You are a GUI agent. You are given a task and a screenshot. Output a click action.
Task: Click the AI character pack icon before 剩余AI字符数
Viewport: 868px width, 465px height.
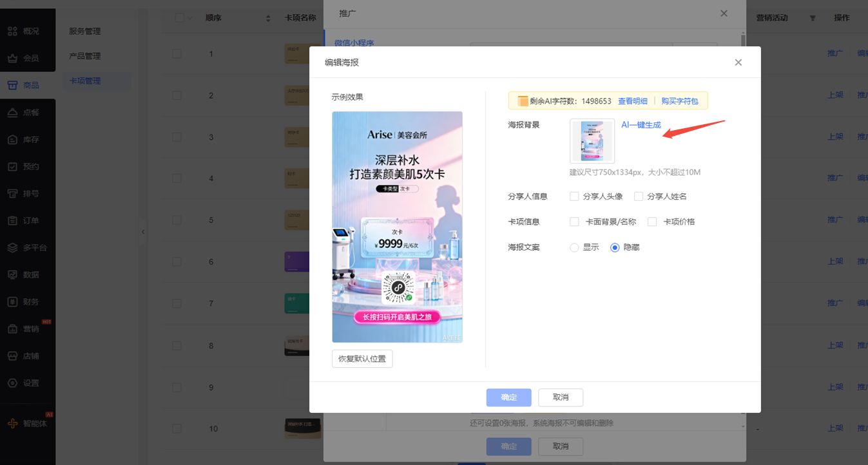523,101
